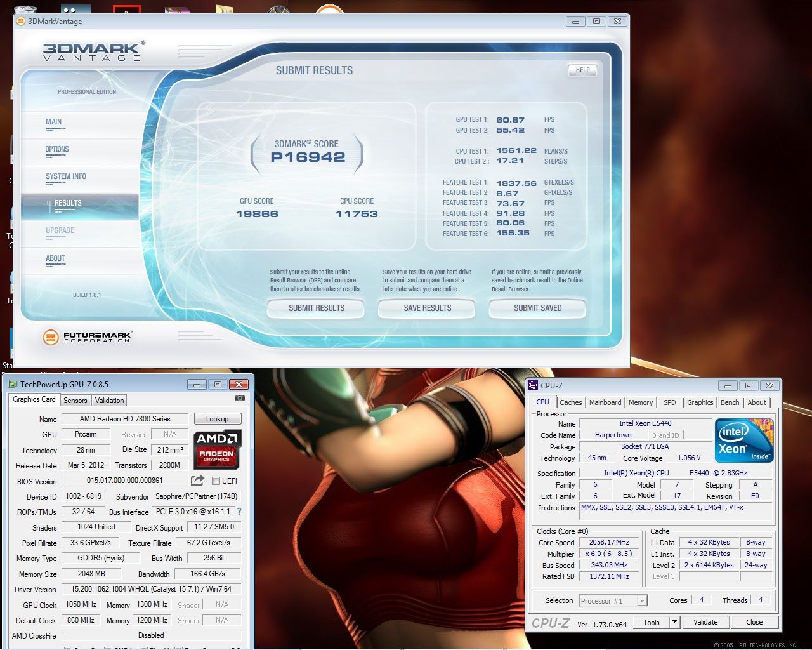Click the Memory Type value GDDR5 (Hynix)
Screen dimensions: 812x650
pos(101,558)
